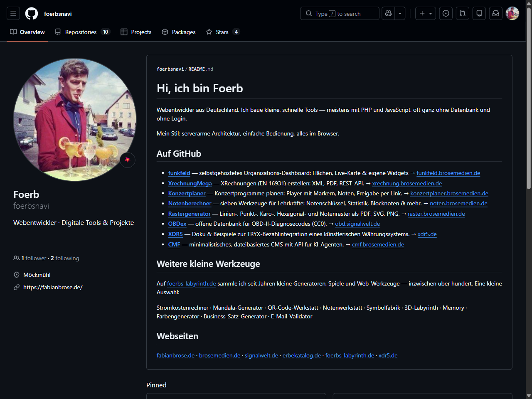Open the XDR5 repository link
This screenshot has width=532, height=399.
[175, 234]
